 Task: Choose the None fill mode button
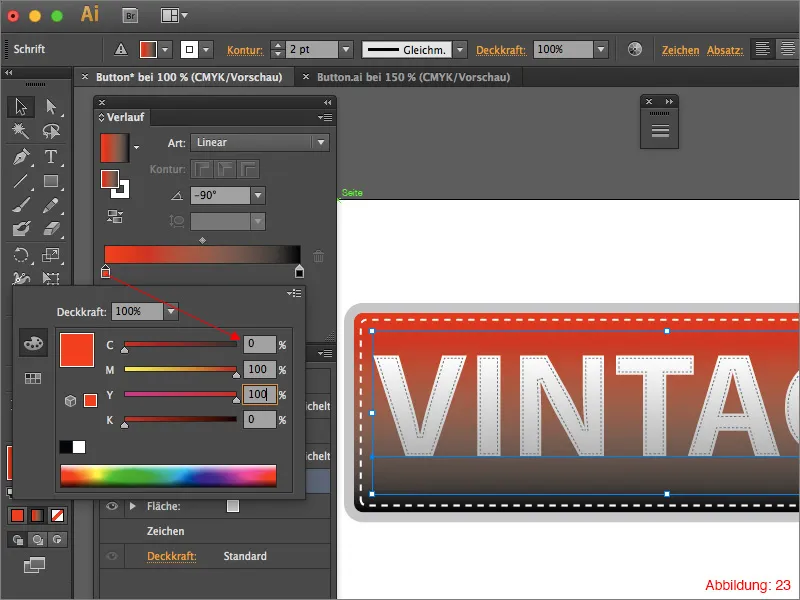pyautogui.click(x=57, y=516)
